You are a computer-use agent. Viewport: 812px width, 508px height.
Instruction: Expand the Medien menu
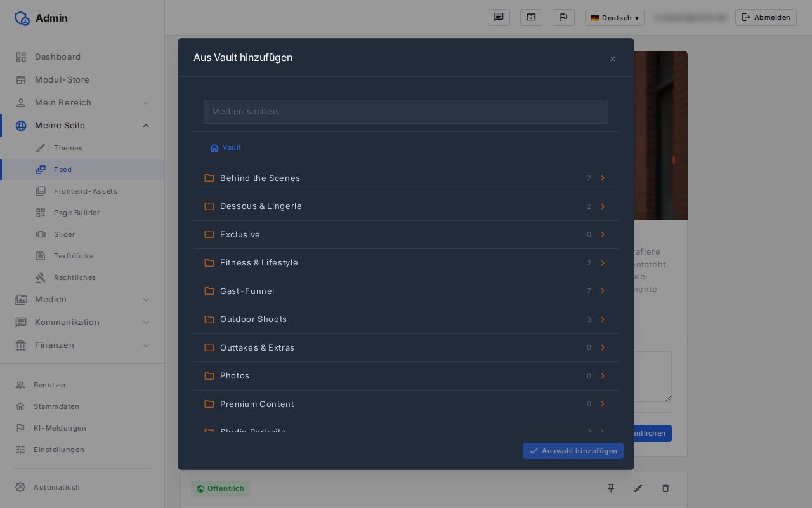(82, 300)
